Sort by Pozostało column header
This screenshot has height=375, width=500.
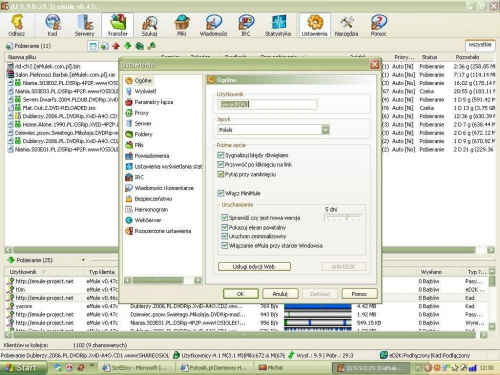[473, 57]
